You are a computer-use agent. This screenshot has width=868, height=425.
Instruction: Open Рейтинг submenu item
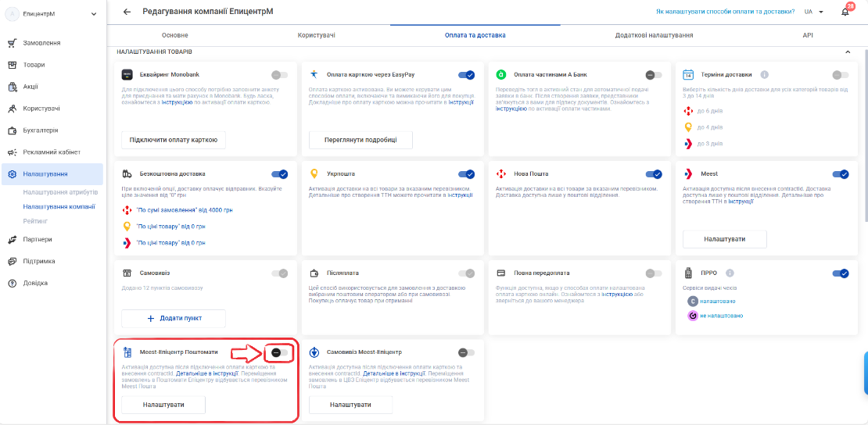pos(35,221)
